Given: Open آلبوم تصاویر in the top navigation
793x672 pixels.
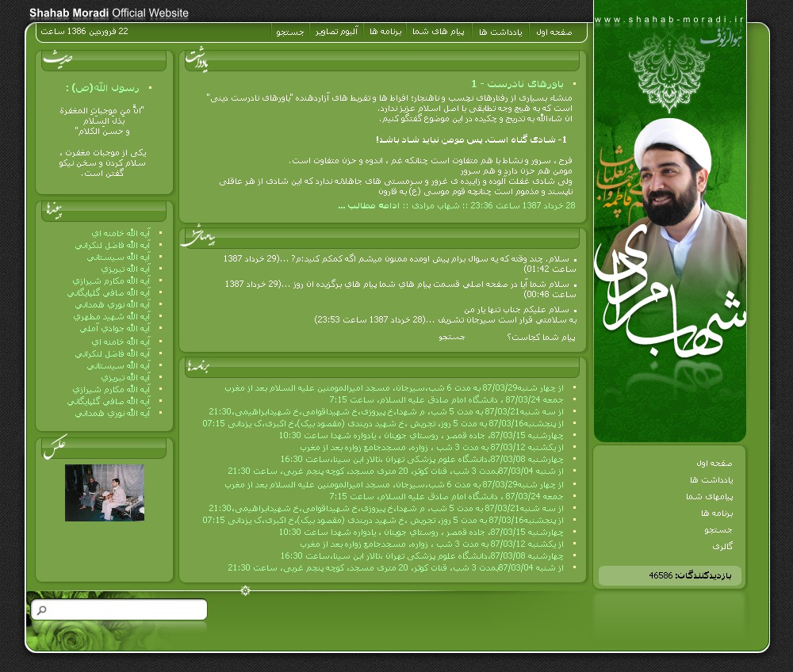Looking at the screenshot, I should click(339, 32).
